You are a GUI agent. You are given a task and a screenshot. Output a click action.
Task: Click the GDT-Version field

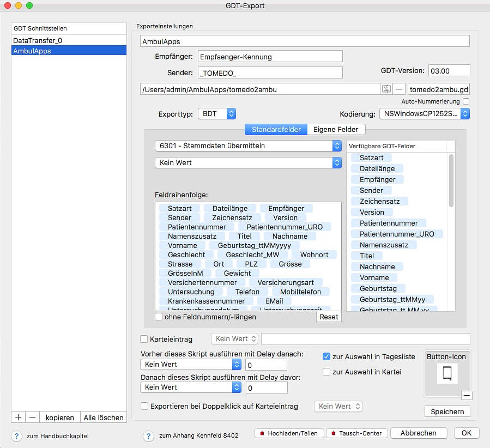(x=449, y=71)
